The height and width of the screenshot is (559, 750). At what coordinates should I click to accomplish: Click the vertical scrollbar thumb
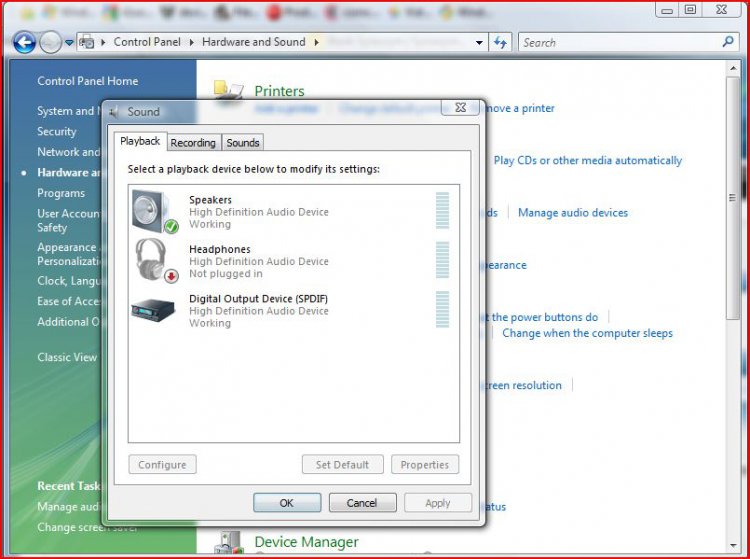coord(733,198)
